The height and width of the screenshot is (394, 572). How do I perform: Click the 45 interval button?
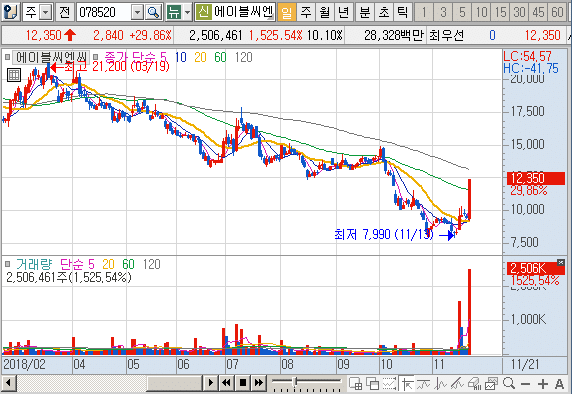[x=538, y=13]
